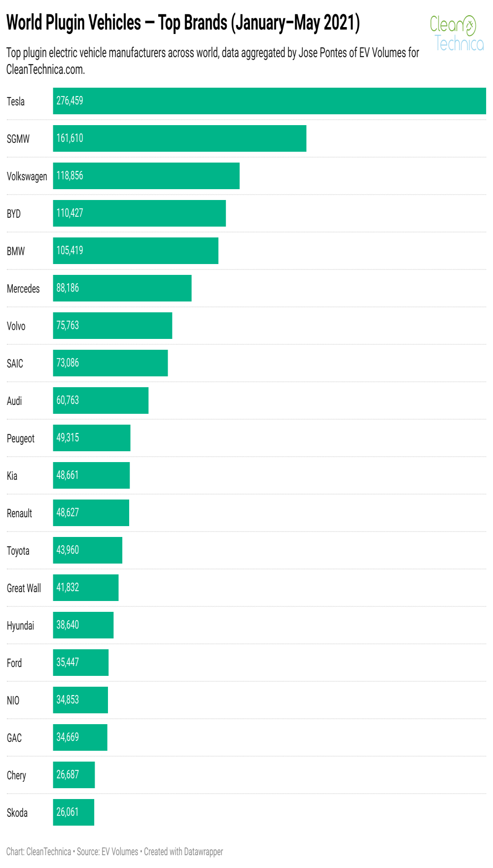Select the Tesla bar showing 276,459
This screenshot has width=493, height=868.
270,101
